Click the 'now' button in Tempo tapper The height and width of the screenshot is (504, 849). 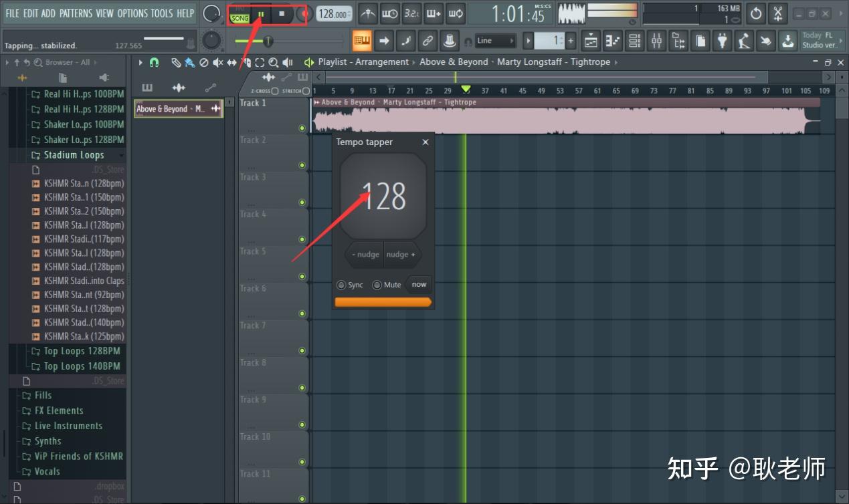pyautogui.click(x=419, y=284)
